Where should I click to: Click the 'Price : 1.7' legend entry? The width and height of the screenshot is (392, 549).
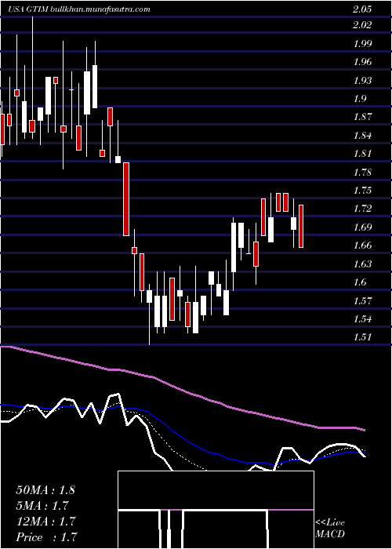pos(46,536)
